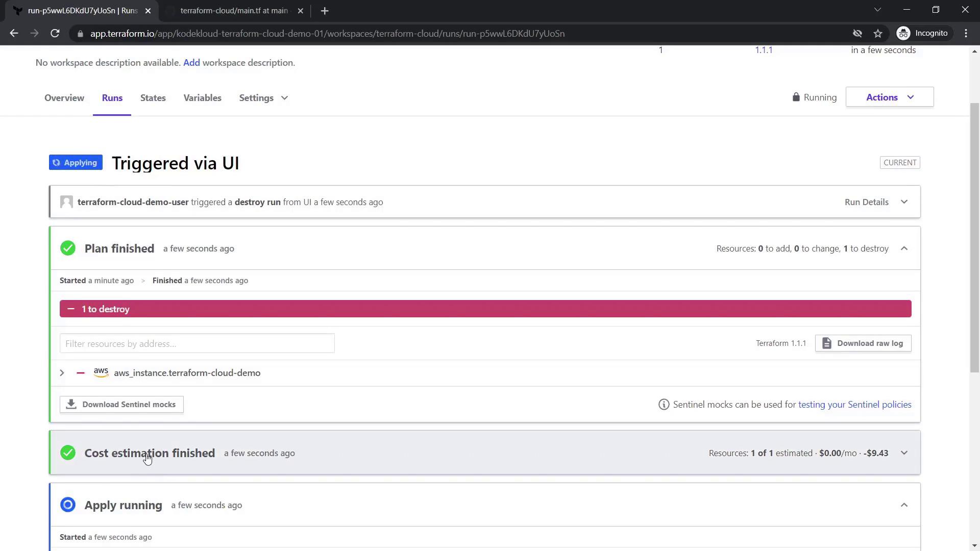Click the AWS provider logo icon

[x=101, y=373]
